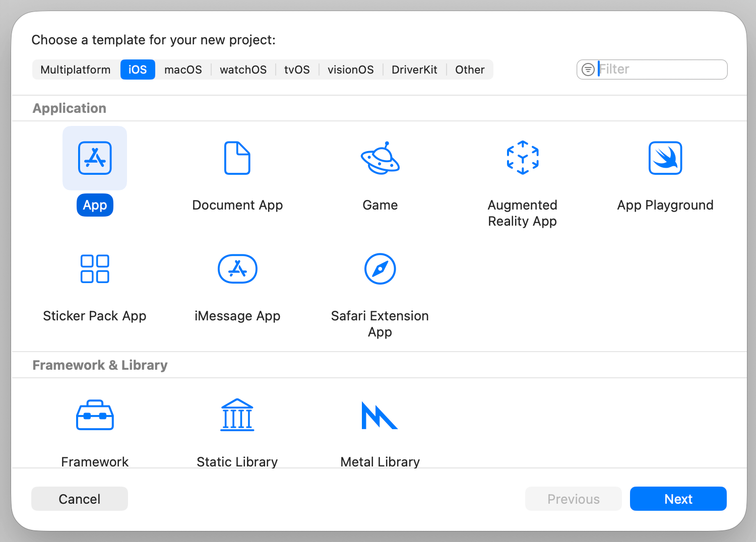
Task: Cancel the new project dialog
Action: pyautogui.click(x=80, y=499)
